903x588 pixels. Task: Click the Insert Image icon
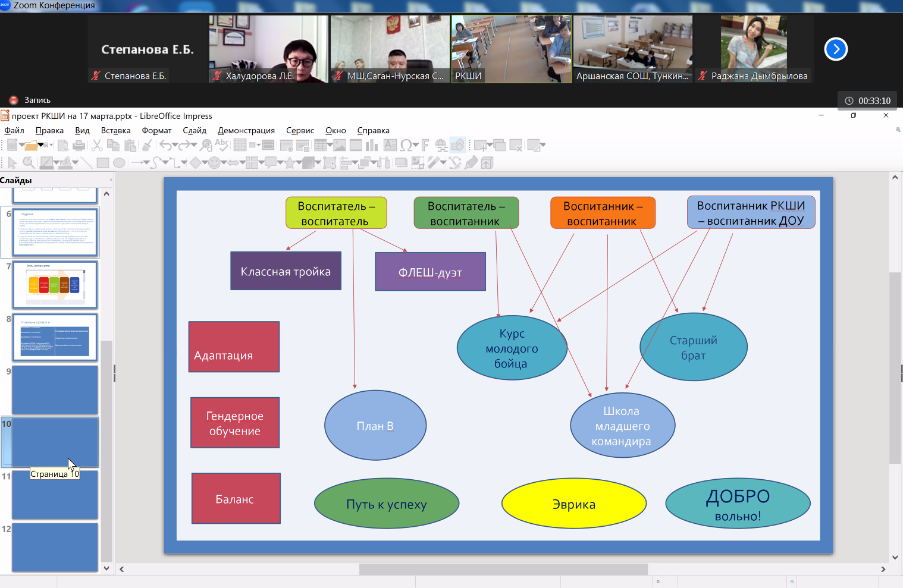click(340, 145)
